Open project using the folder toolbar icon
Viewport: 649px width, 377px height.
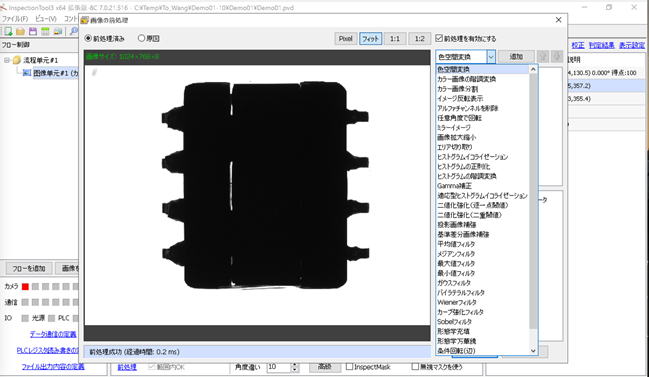pos(20,31)
